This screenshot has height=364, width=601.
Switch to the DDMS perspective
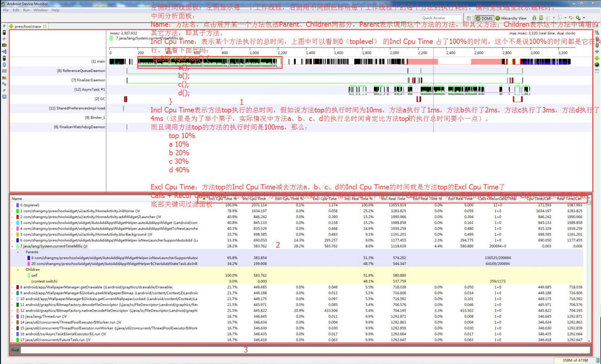(x=484, y=18)
